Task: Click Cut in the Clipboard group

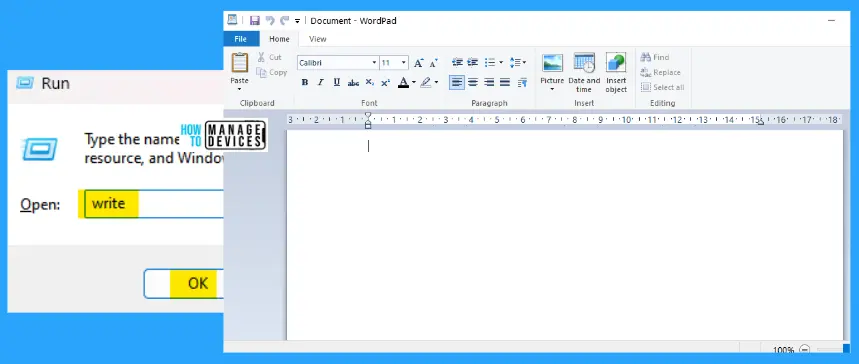Action: tap(270, 57)
